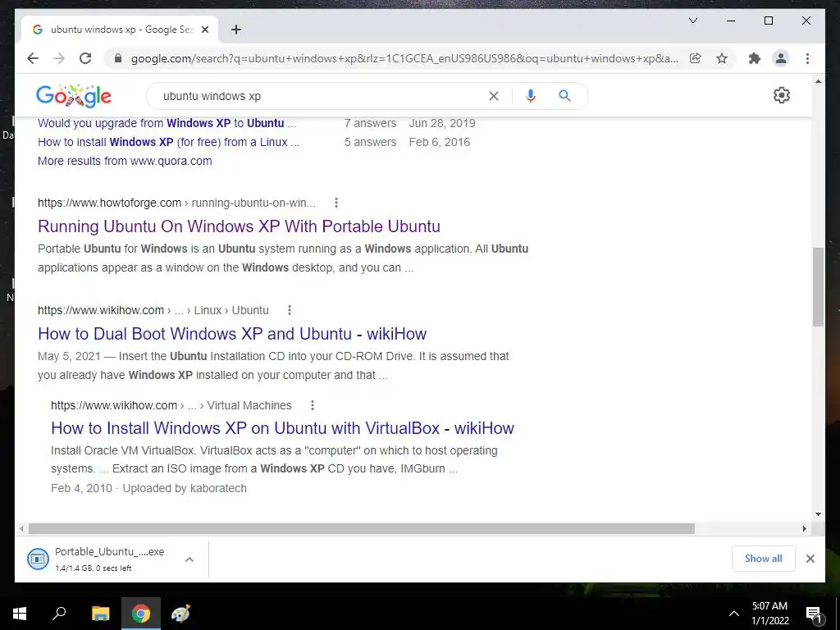840x630 pixels.
Task: Select the ubuntu windows xp Google Search tab
Action: point(120,30)
